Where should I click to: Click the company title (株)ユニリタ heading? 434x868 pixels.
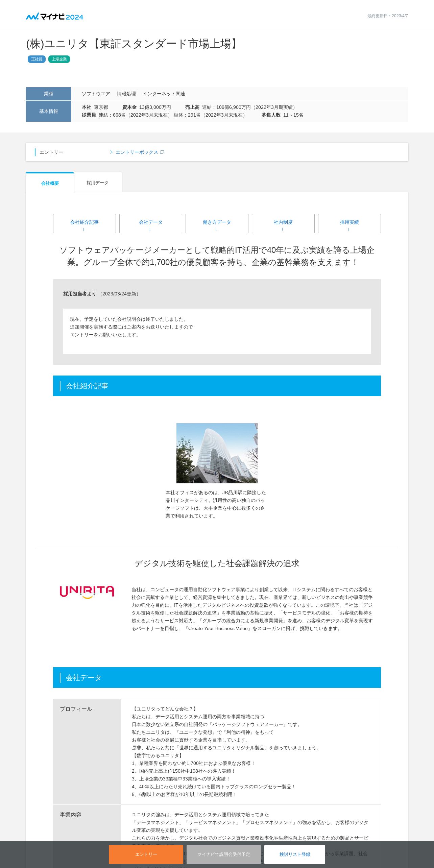[x=133, y=44]
